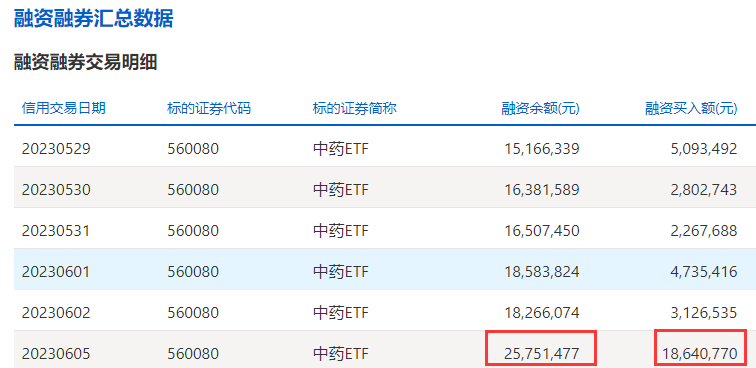Sort by 标的证券代码 column header
The width and height of the screenshot is (756, 368).
pyautogui.click(x=209, y=109)
